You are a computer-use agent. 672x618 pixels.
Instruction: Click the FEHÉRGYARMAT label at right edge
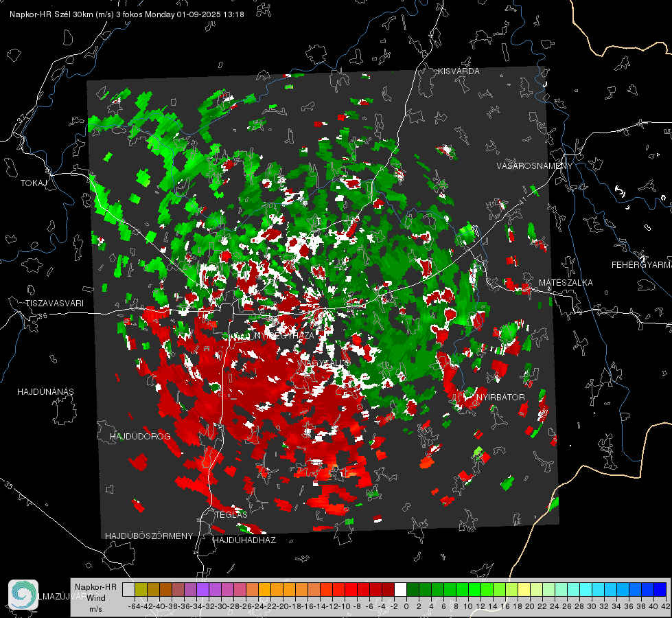tap(642, 265)
